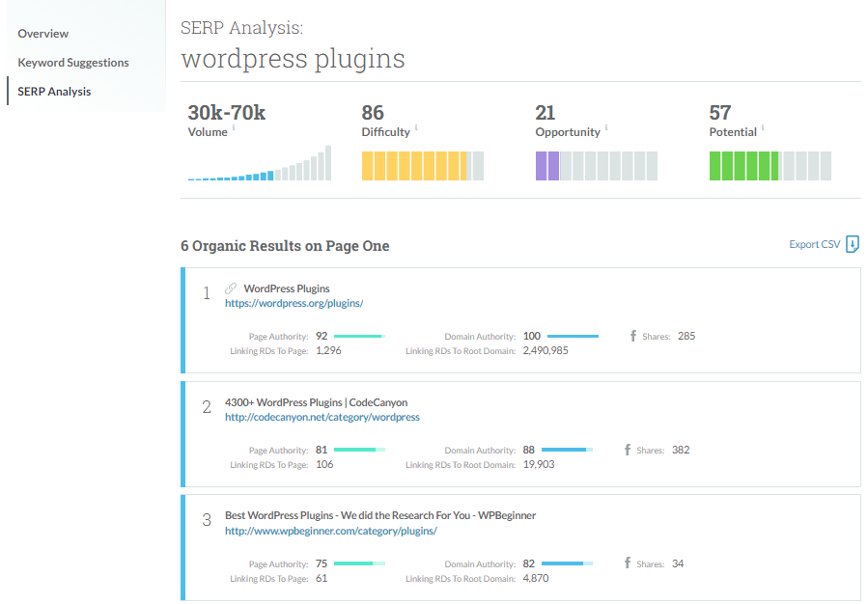Click the Volume bar chart
868x604 pixels.
click(x=260, y=163)
